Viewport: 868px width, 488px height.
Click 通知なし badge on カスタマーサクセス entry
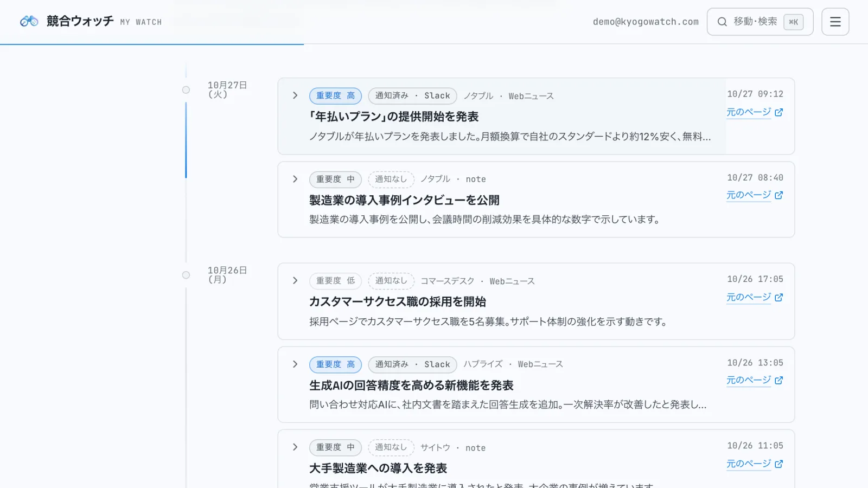pos(391,280)
